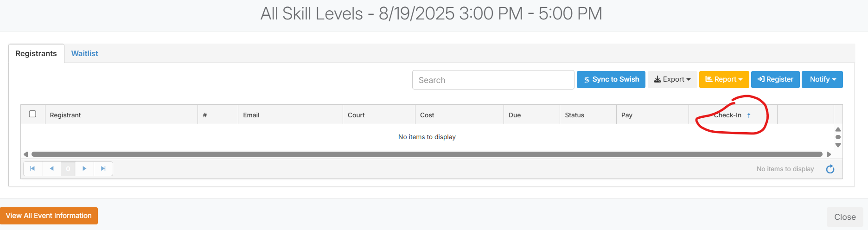Tick the select-all registrants checkbox
Viewport: 868px width, 230px height.
[x=32, y=114]
